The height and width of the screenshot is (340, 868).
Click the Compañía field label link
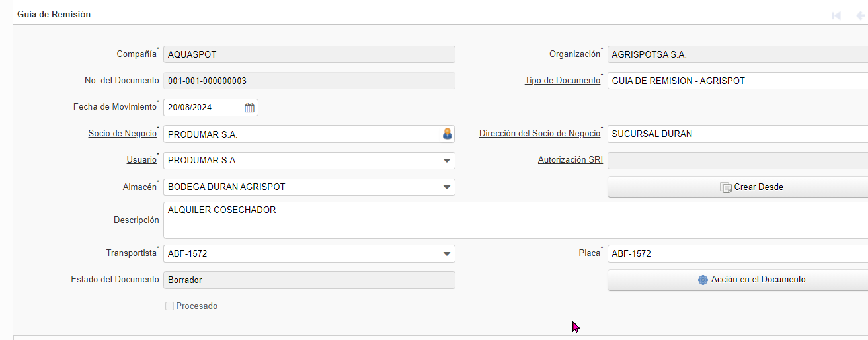pos(136,54)
